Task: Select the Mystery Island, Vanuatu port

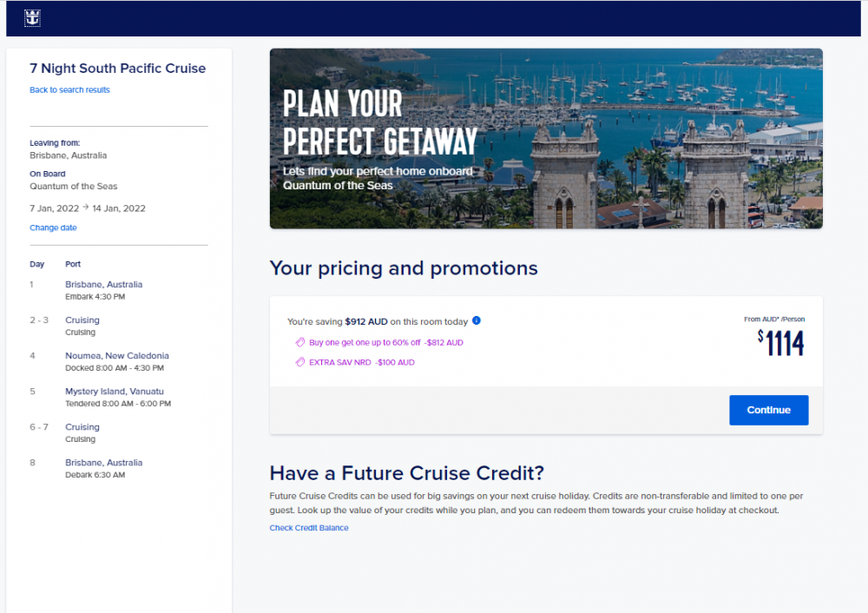Action: [x=115, y=391]
